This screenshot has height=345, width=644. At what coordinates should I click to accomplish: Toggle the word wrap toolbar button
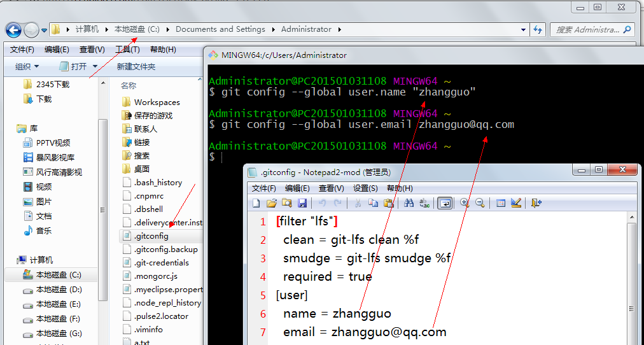[445, 203]
